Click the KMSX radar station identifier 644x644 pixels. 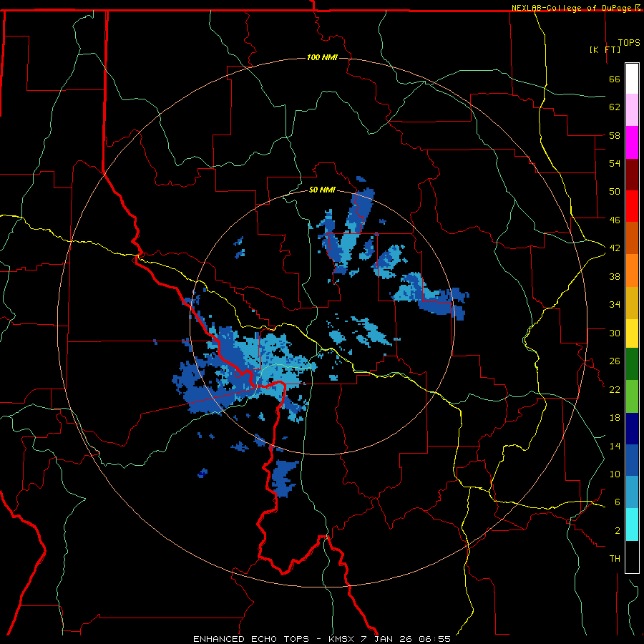coord(343,639)
